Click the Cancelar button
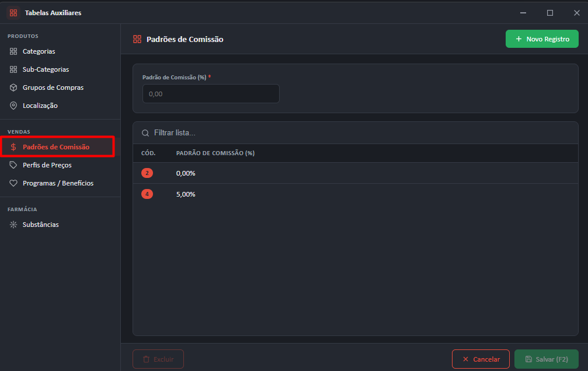Image resolution: width=588 pixels, height=371 pixels. pyautogui.click(x=481, y=359)
